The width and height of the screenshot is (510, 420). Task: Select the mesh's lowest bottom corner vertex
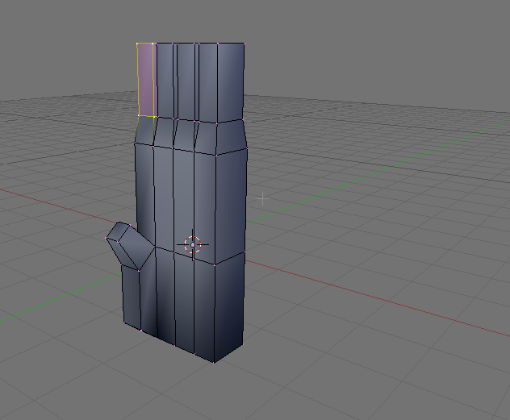point(214,362)
